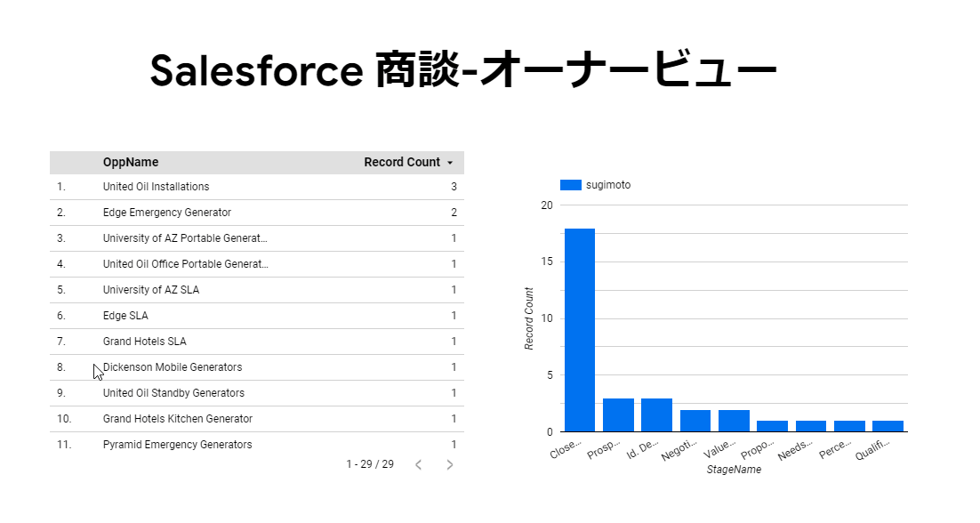Click the Qualifi… stage bar
The width and height of the screenshot is (980, 523).
[x=888, y=426]
